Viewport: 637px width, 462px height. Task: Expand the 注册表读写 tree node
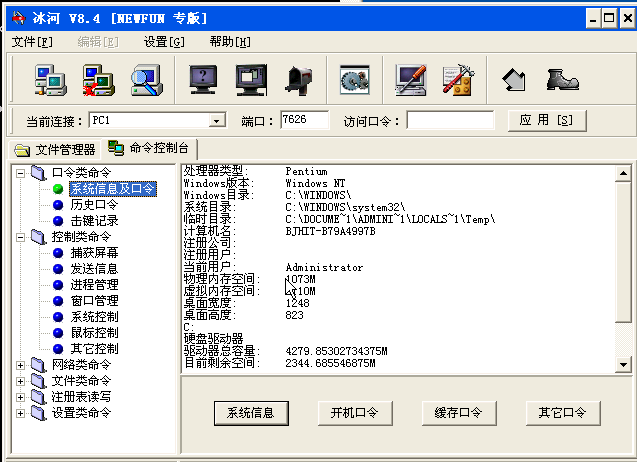click(x=20, y=397)
